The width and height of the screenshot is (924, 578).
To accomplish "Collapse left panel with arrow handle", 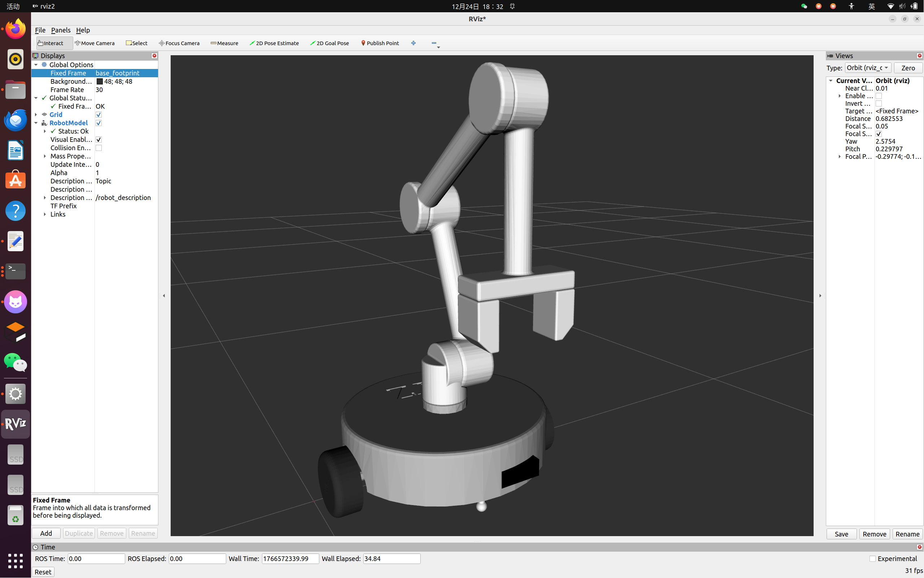I will (x=164, y=296).
